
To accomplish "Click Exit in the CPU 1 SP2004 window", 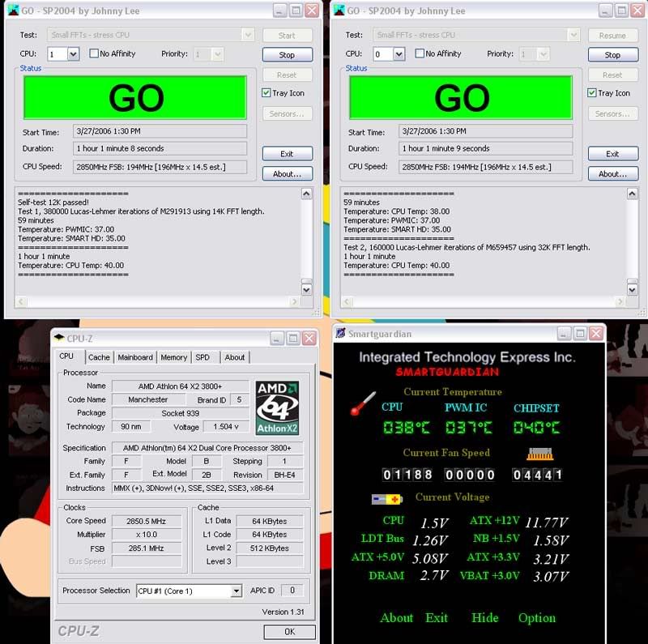I will [x=288, y=154].
